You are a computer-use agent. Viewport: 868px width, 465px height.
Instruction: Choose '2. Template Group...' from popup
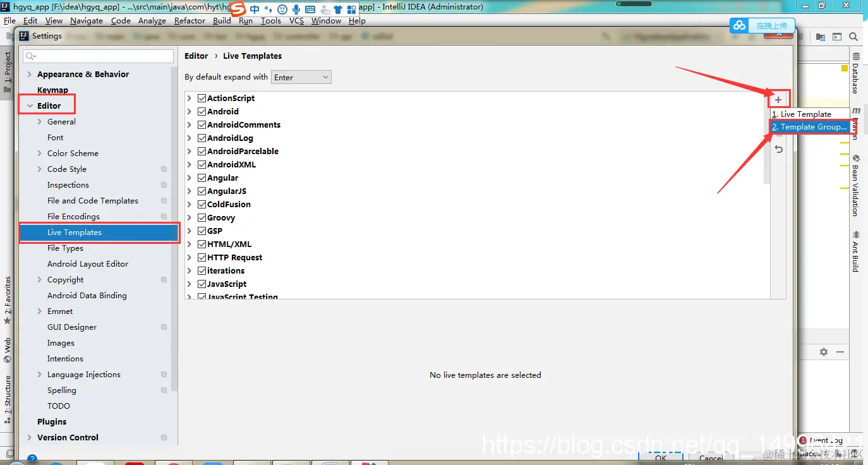click(x=809, y=127)
